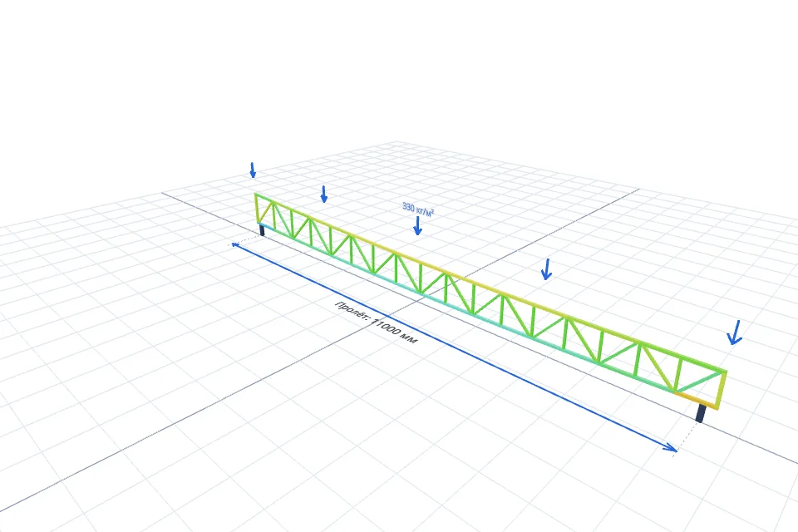
Task: Select the dark support post at truss's left end
Action: (x=262, y=230)
